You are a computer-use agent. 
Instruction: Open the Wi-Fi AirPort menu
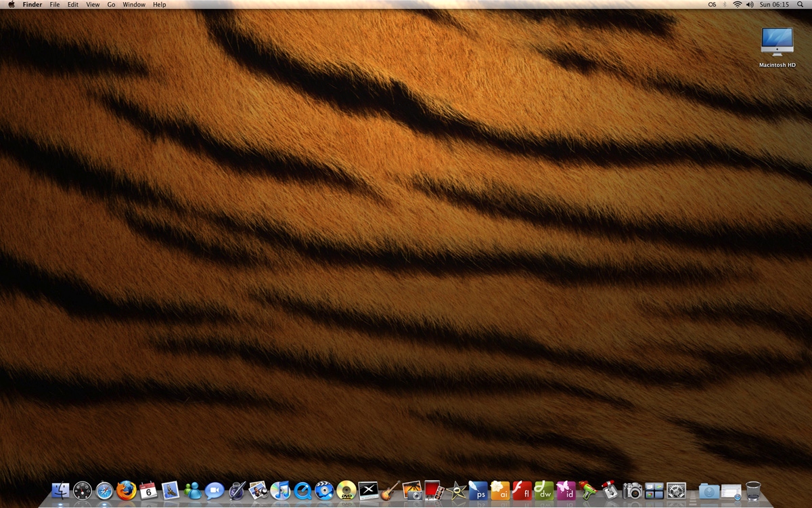[737, 5]
